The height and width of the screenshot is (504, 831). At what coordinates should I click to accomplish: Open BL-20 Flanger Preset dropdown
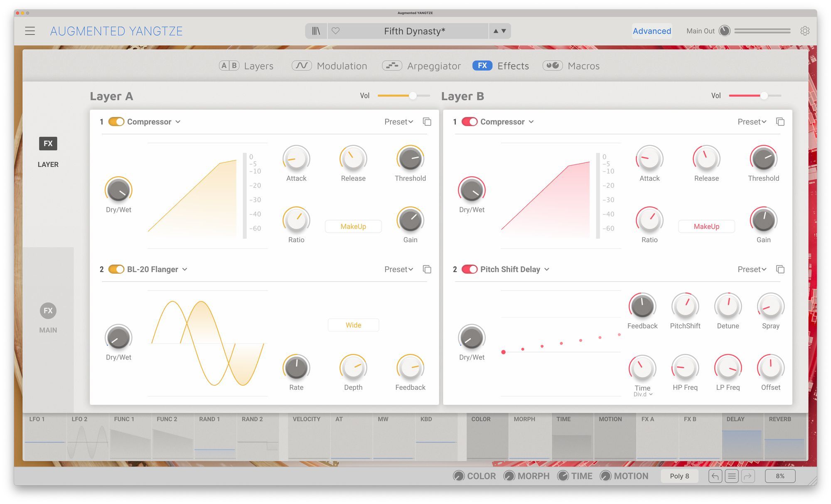pyautogui.click(x=399, y=269)
